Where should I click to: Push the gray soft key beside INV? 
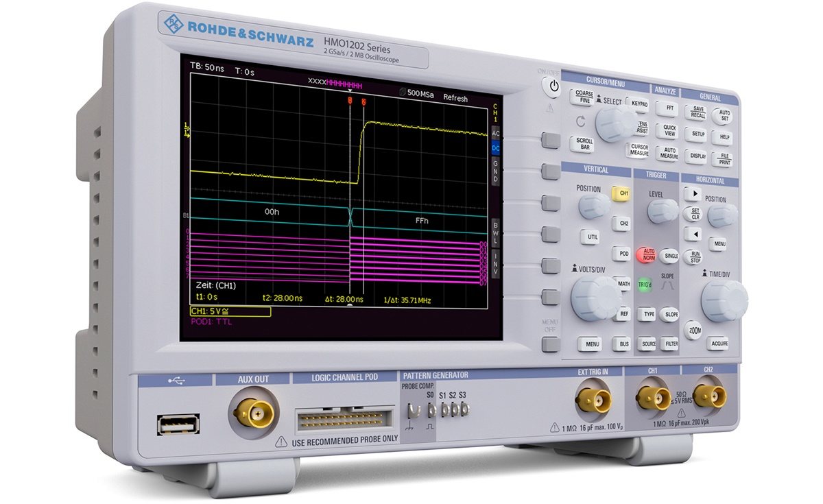[551, 265]
